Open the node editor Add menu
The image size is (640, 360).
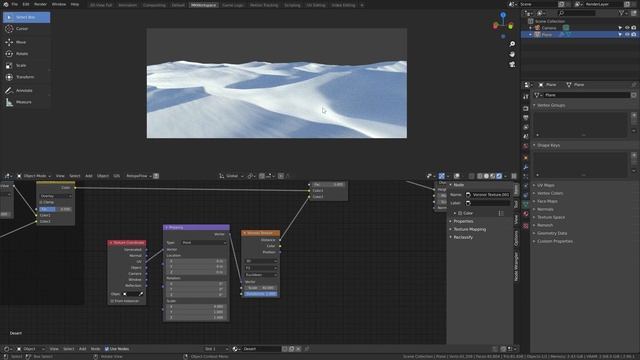point(82,349)
